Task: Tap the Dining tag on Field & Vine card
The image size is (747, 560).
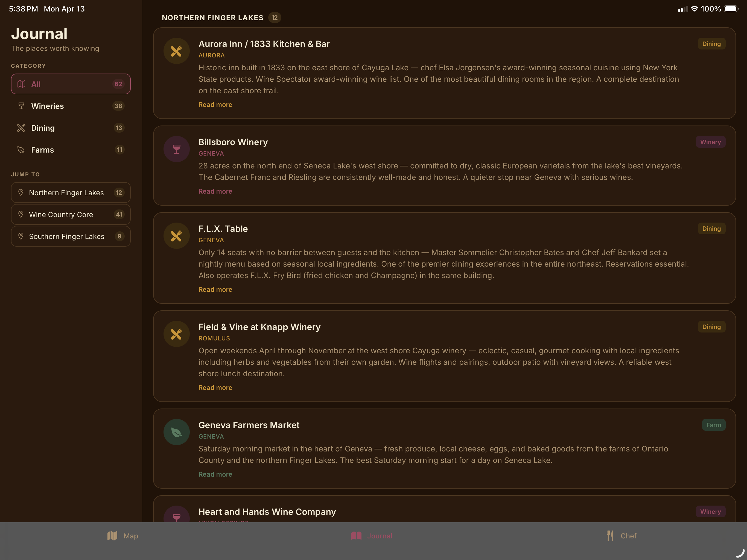Action: coord(711,327)
